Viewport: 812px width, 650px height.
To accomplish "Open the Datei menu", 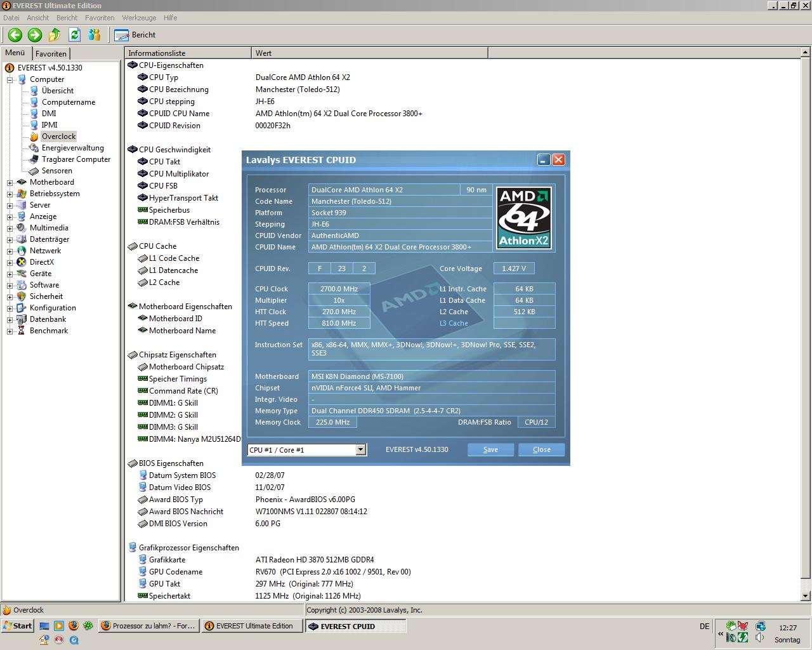I will [x=11, y=18].
